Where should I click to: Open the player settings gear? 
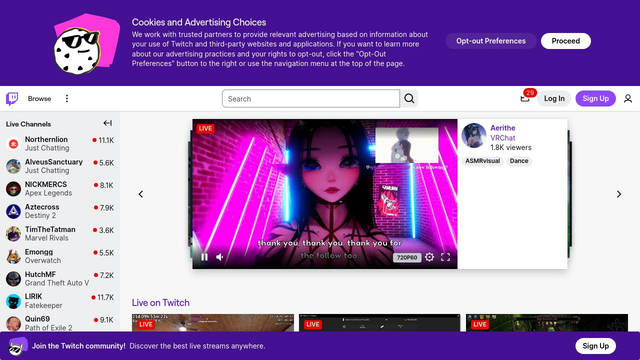429,257
